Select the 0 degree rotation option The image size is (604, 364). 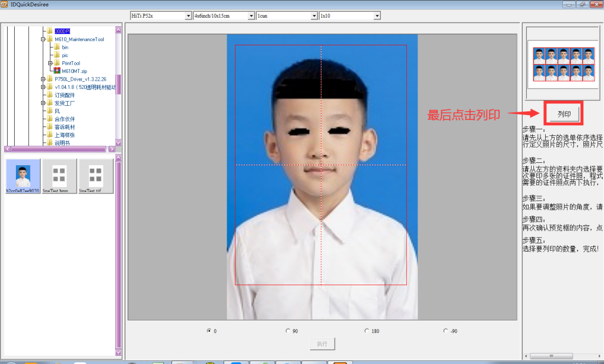tap(209, 331)
